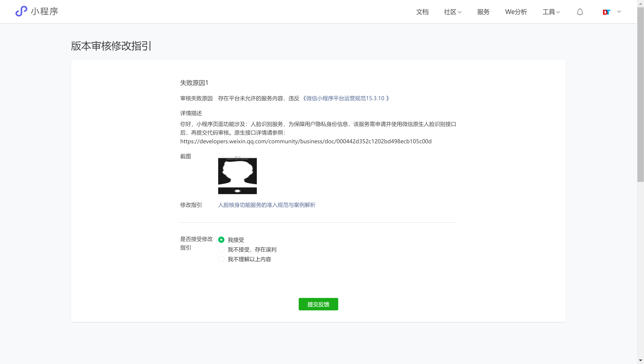Choose 我不接受，存在误判 option
644x364 pixels.
(x=221, y=249)
